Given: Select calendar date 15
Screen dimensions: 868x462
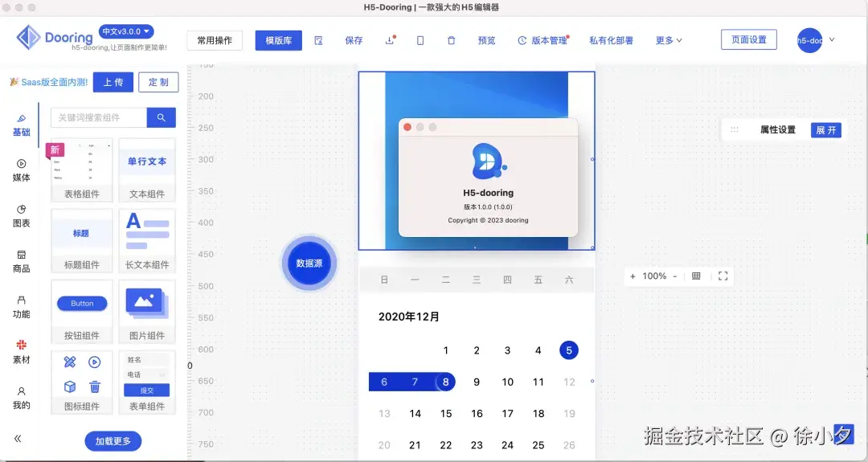Looking at the screenshot, I should (x=446, y=413).
